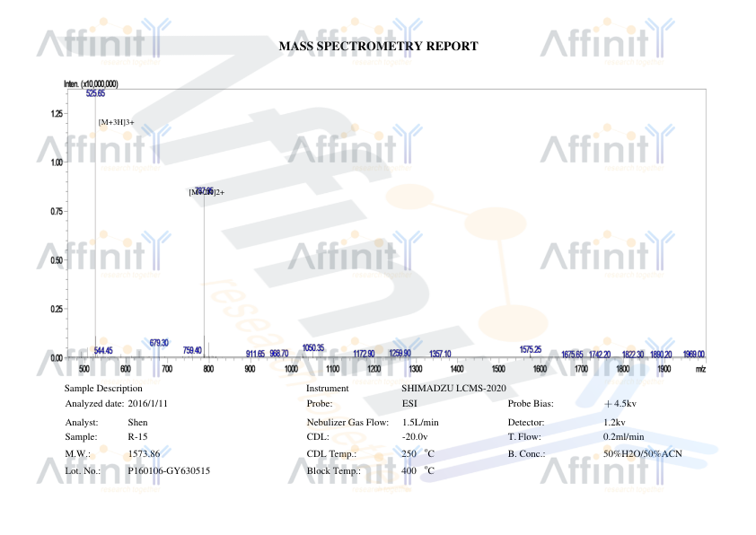Viewport: 756px width, 535px height.
Task: Click the 1400 tick on x-axis
Action: [457, 369]
